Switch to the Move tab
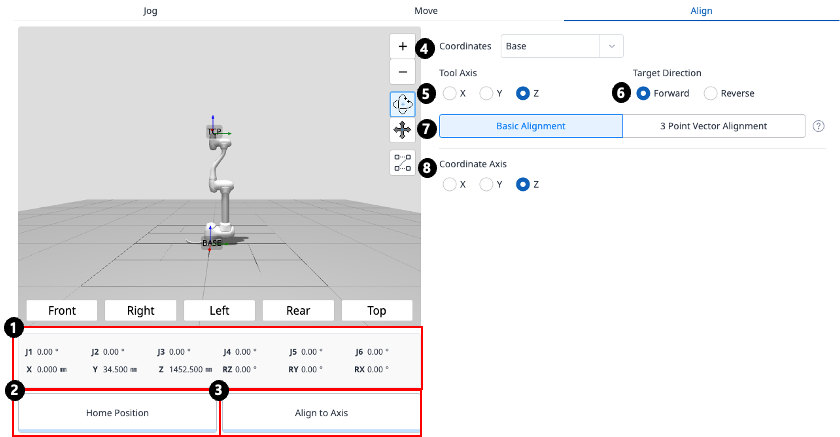 (x=425, y=10)
